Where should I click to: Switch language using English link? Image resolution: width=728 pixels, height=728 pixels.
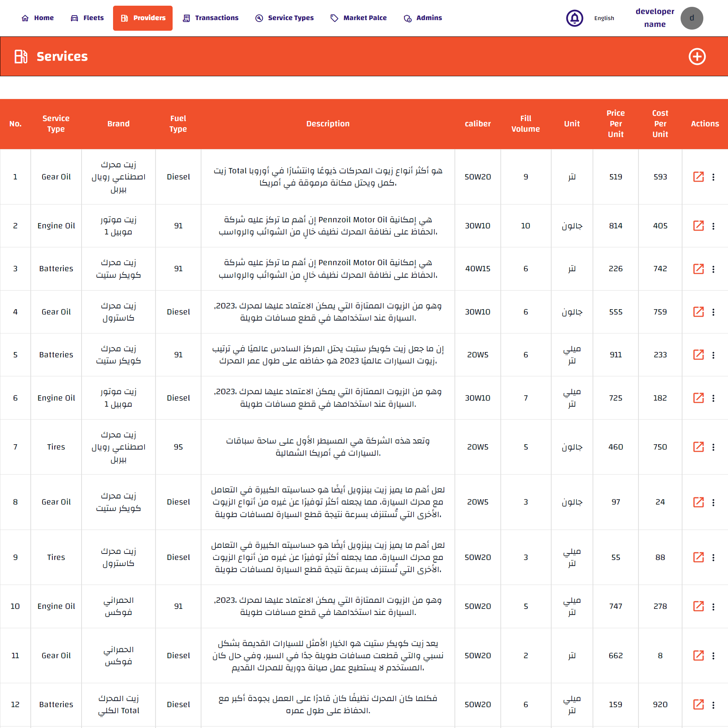604,18
